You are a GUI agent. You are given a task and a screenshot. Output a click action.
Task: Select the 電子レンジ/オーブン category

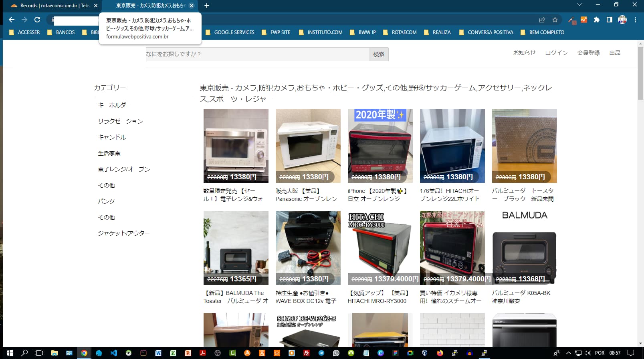coord(124,169)
